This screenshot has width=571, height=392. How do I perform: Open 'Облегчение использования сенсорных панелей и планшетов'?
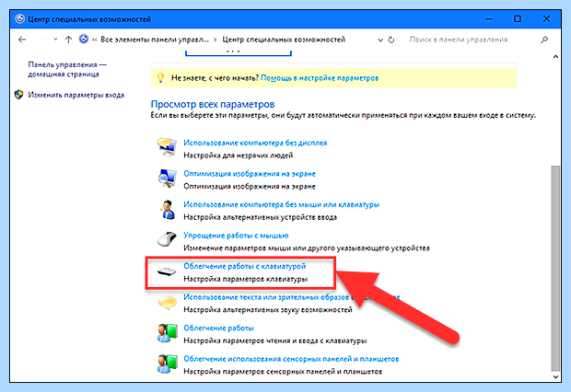(x=291, y=359)
